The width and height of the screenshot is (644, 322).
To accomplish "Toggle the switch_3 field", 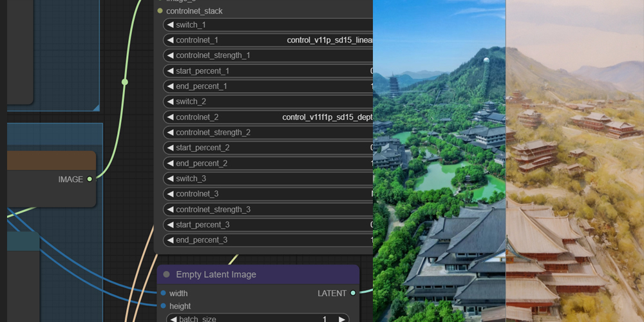I will pos(268,178).
